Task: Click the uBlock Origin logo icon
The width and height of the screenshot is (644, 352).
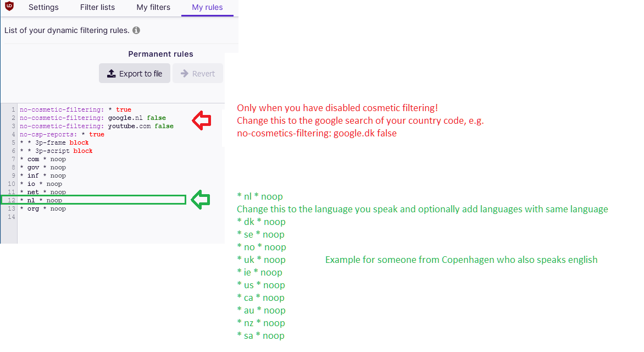Action: coord(9,7)
